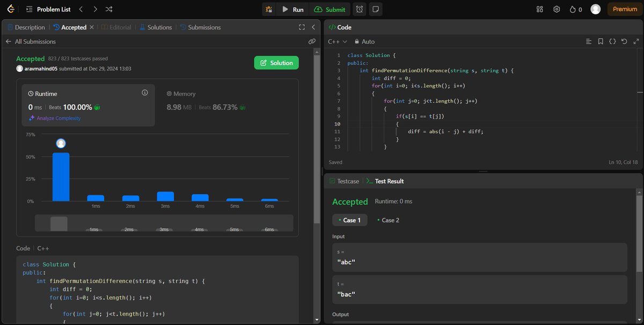Expand the code panel to fullscreen

(x=636, y=41)
